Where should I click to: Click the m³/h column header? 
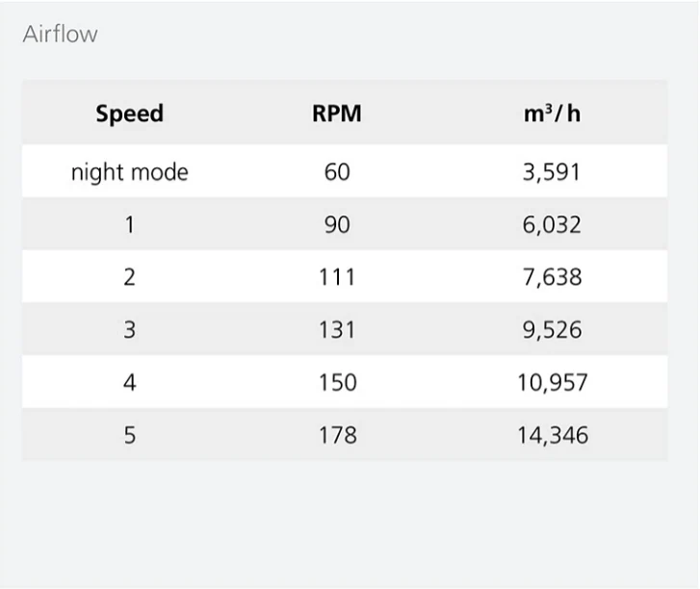tap(553, 114)
